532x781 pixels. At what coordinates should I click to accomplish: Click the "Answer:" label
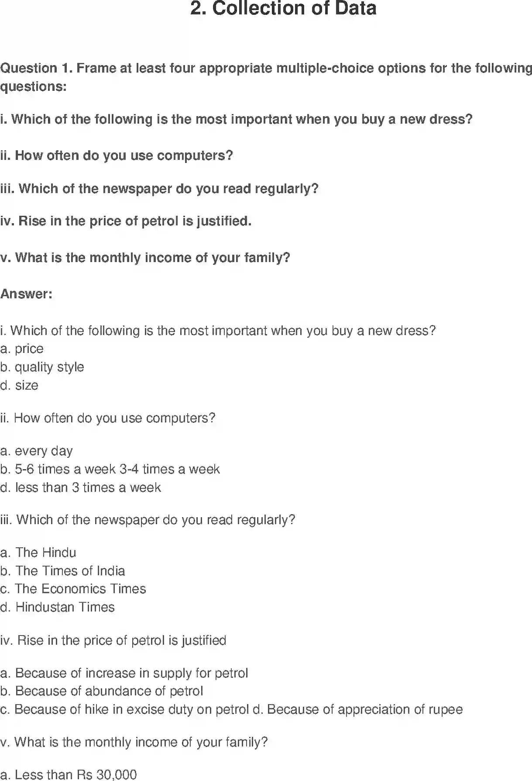pos(26,294)
